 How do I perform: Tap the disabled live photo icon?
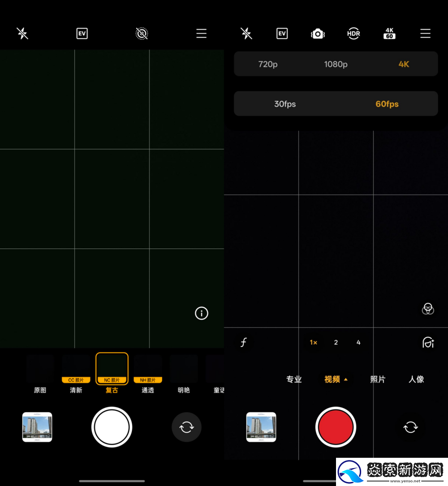tap(142, 34)
